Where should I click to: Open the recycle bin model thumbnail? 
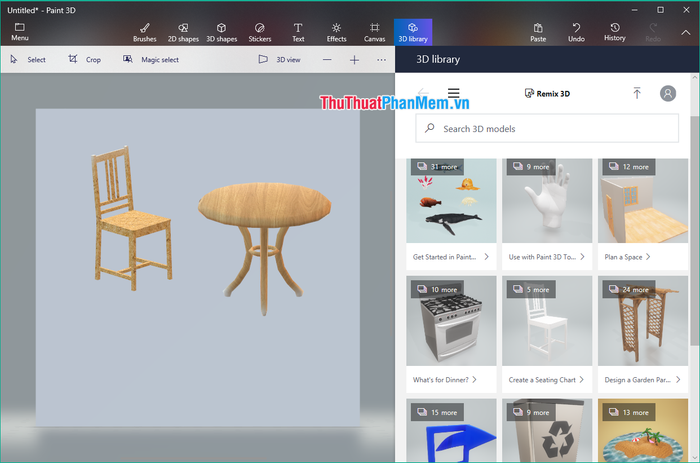547,430
